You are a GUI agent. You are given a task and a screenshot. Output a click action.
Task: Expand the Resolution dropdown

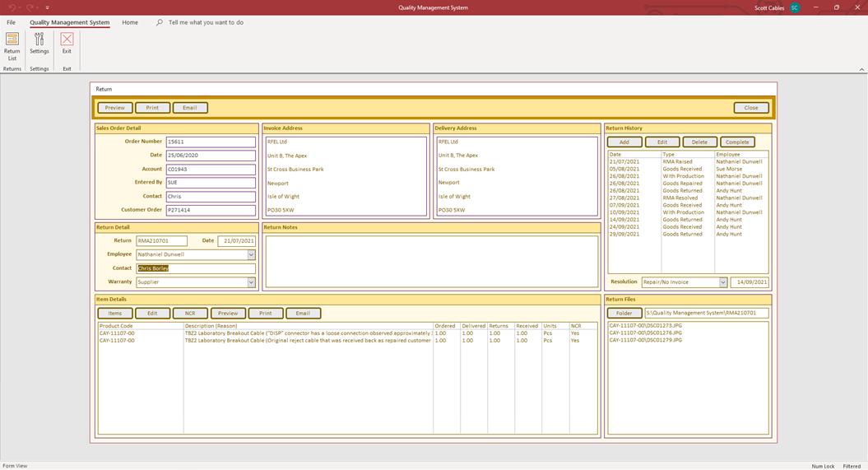point(723,282)
